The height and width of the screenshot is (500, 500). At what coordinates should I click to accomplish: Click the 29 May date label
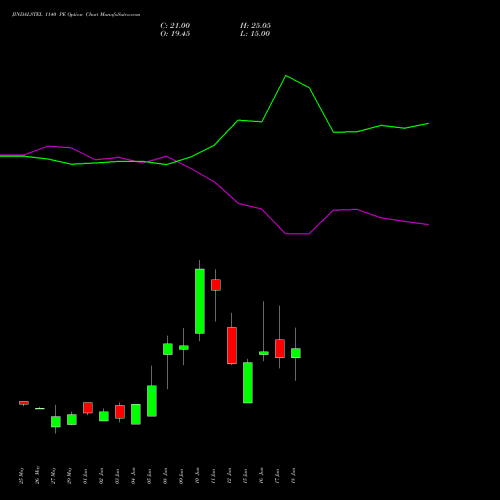[70, 475]
